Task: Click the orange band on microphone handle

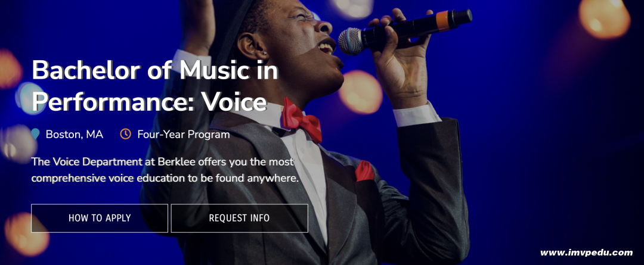Action: pyautogui.click(x=442, y=20)
